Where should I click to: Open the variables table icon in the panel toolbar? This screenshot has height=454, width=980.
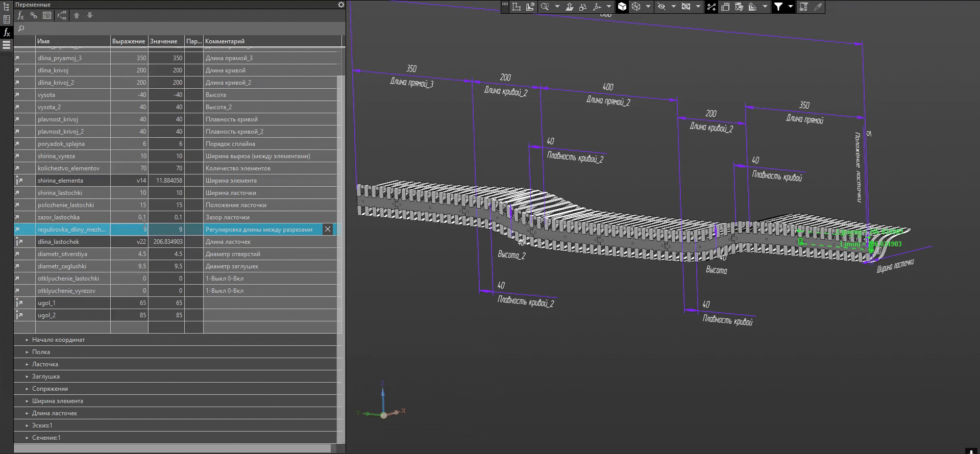pyautogui.click(x=47, y=15)
